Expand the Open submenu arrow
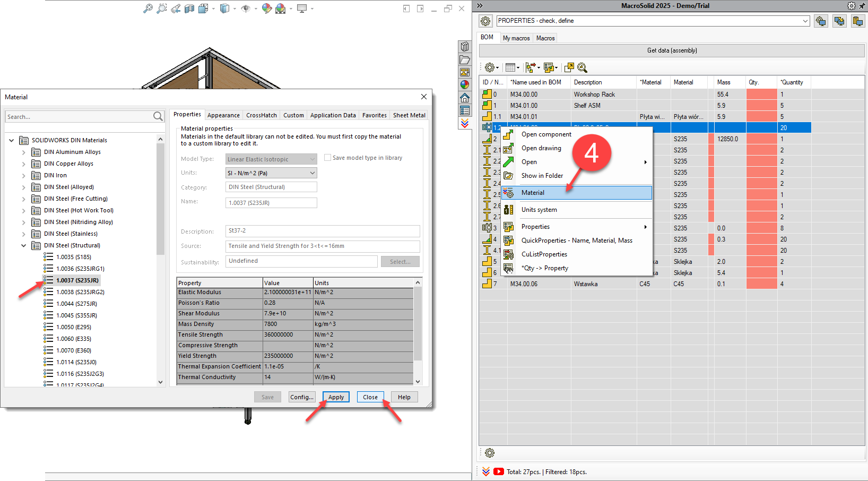 click(x=645, y=162)
